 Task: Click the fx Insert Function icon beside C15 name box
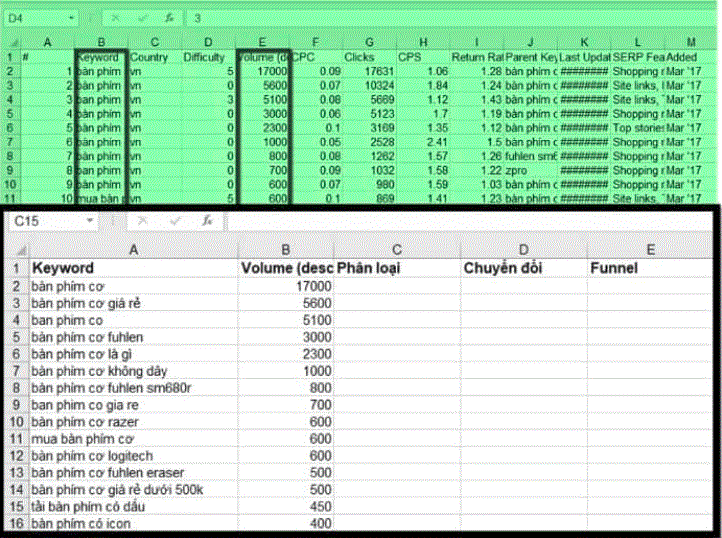[205, 220]
